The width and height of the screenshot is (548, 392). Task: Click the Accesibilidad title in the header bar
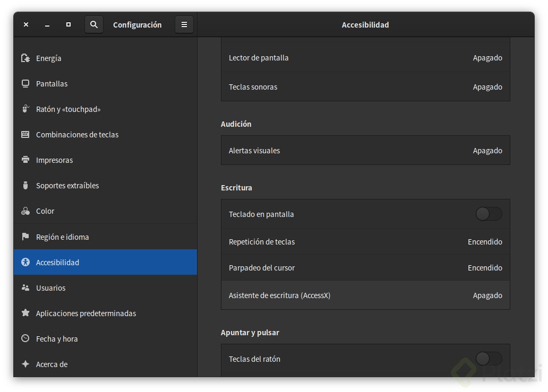pos(365,25)
